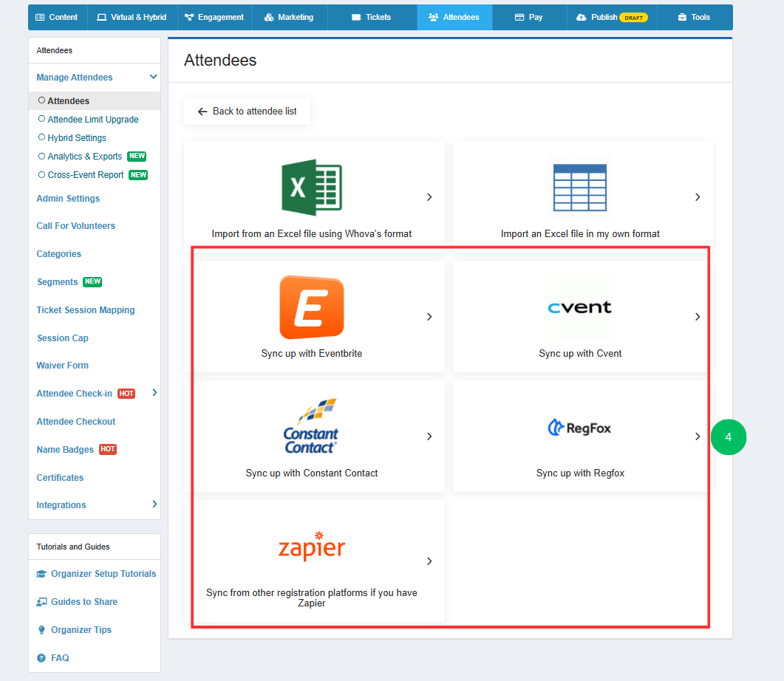Image resolution: width=784 pixels, height=681 pixels.
Task: Expand the Integrations submenu arrow
Action: pos(154,504)
